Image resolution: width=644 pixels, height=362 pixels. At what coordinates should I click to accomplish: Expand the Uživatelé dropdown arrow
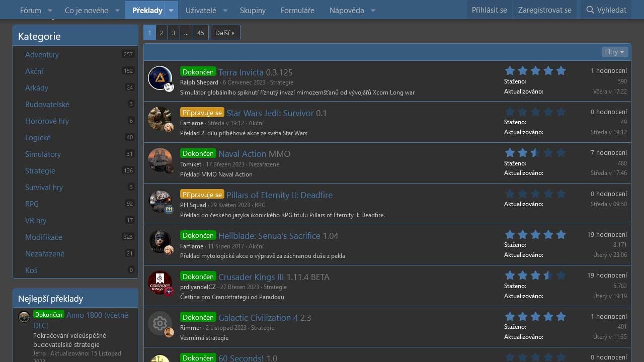pos(225,10)
